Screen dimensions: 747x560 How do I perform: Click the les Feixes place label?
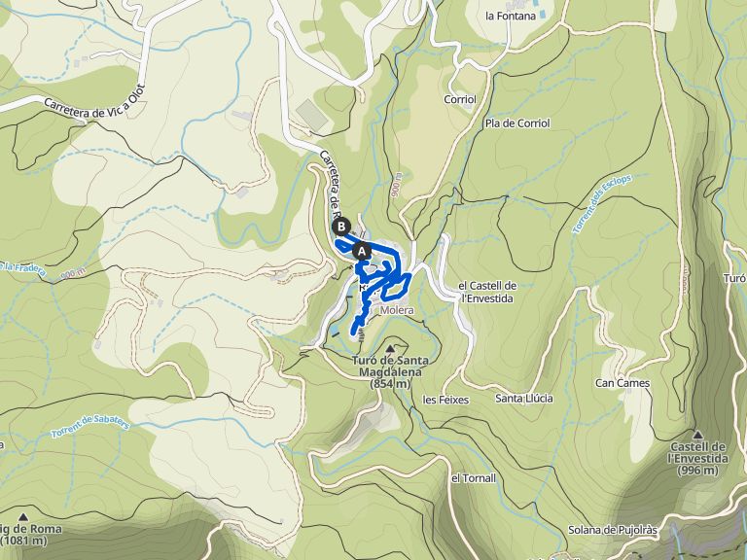[x=445, y=400]
